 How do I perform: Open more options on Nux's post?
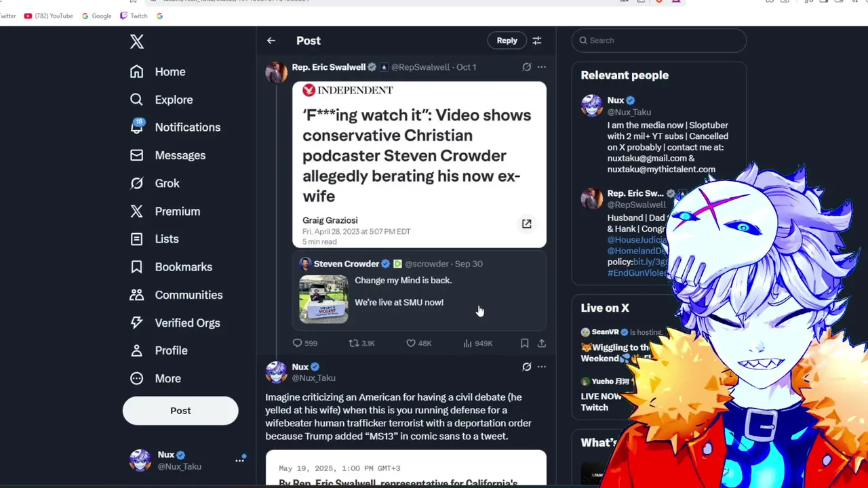click(x=541, y=367)
